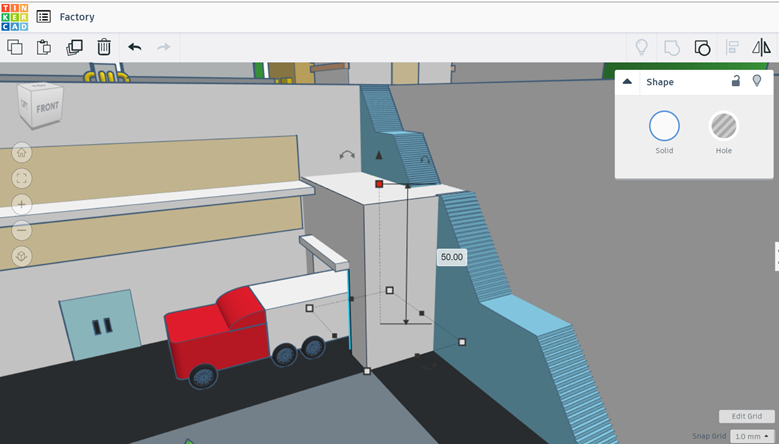
Task: Click the Home view button
Action: (x=21, y=152)
